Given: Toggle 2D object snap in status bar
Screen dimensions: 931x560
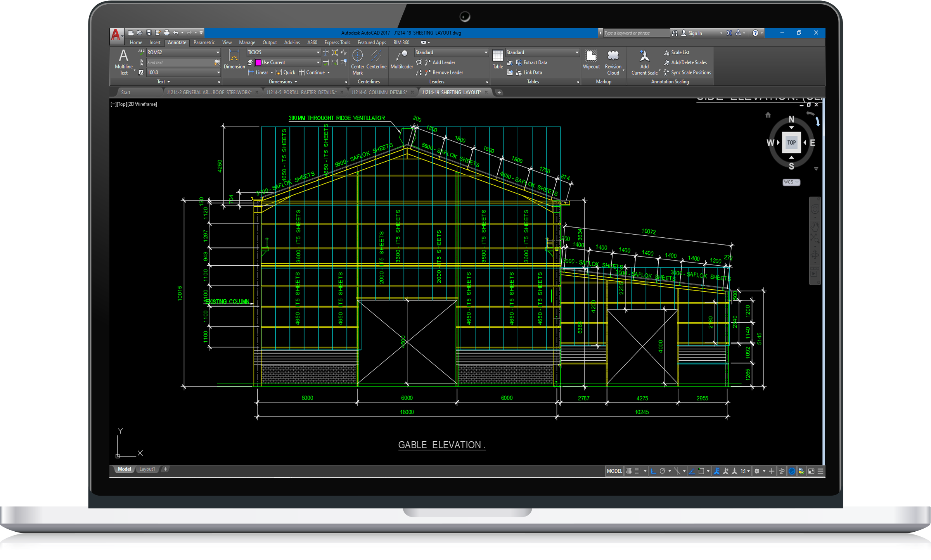Looking at the screenshot, I should pos(701,471).
